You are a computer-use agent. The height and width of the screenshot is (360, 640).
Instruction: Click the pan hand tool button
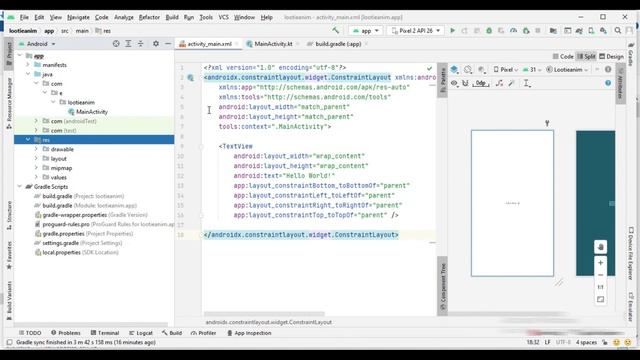click(600, 247)
